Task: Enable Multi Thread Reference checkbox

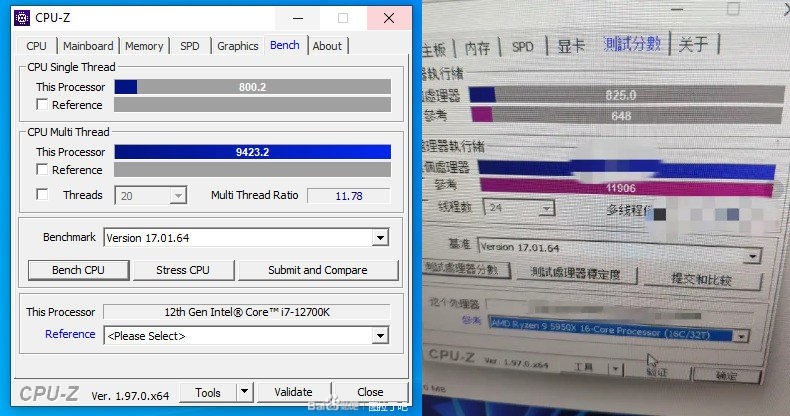Action: [x=42, y=170]
